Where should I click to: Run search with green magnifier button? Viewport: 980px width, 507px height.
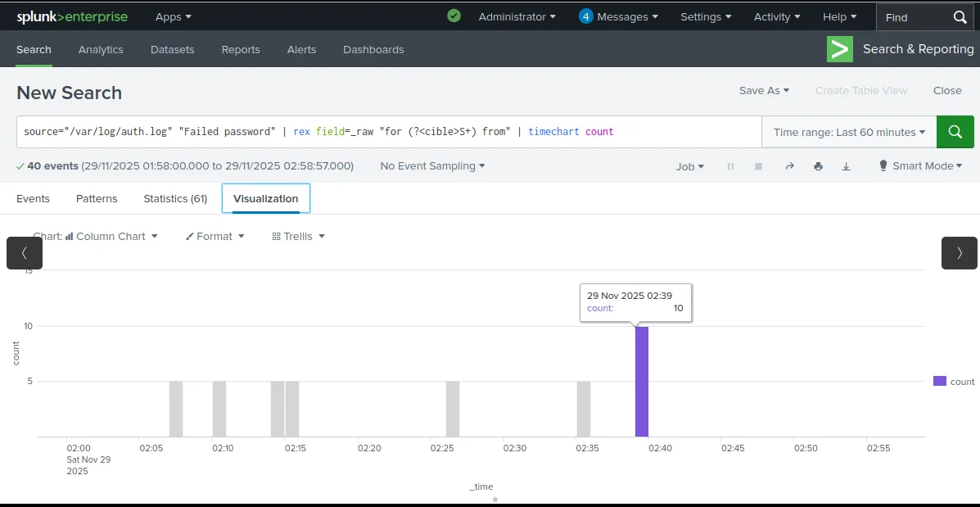[955, 132]
